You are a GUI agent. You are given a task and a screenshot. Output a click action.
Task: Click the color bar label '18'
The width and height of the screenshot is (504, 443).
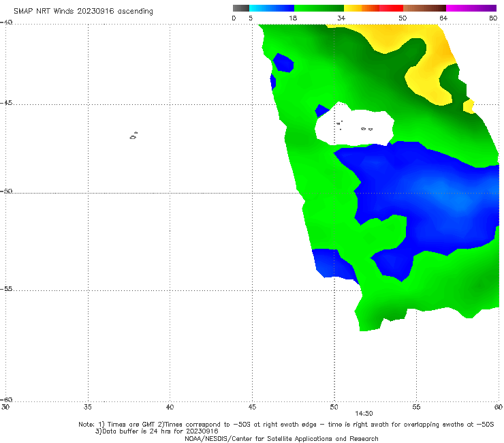click(293, 18)
